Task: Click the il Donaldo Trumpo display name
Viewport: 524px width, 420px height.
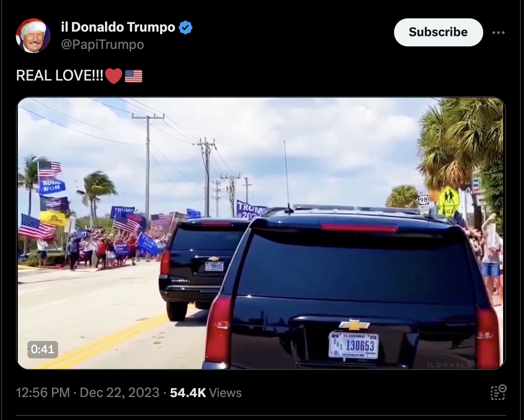Action: coord(118,27)
